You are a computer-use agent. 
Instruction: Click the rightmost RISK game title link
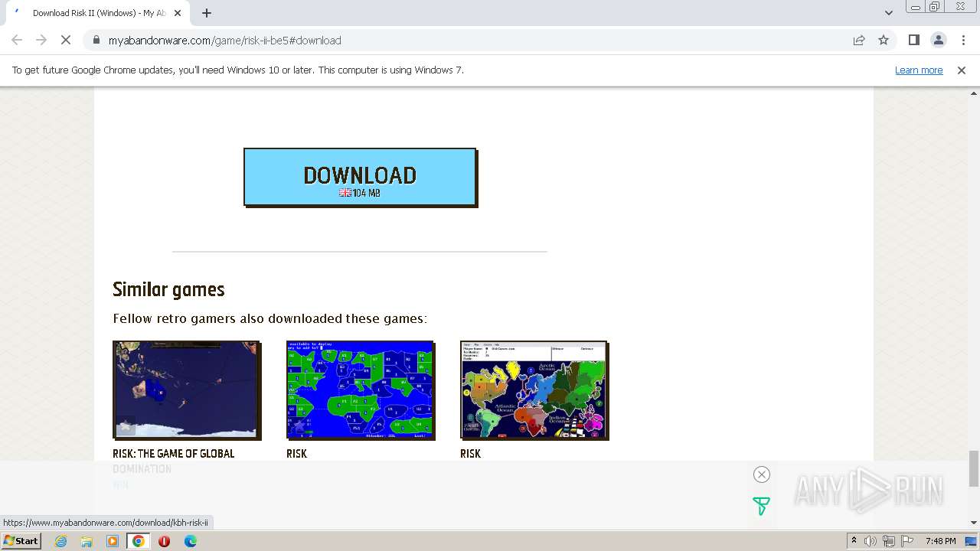(470, 454)
